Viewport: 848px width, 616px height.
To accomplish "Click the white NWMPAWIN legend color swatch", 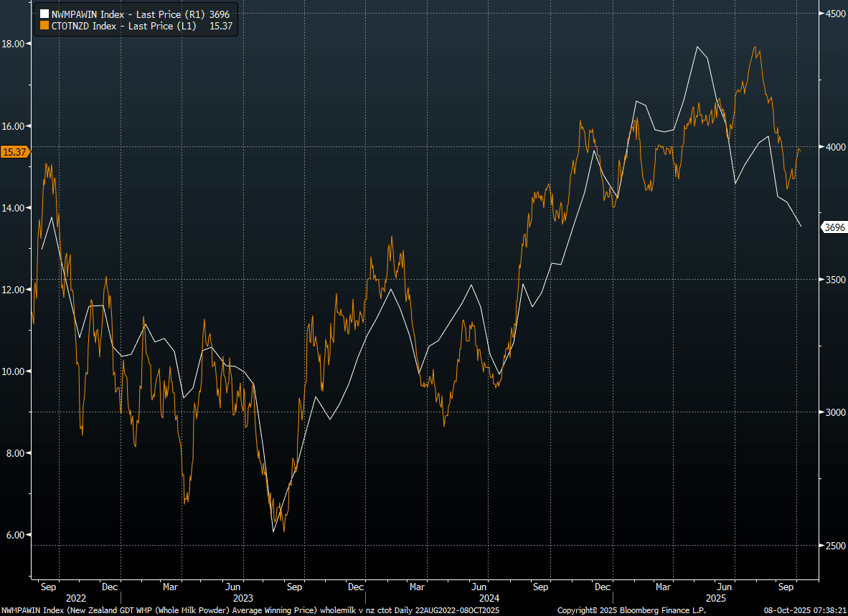I will [x=44, y=14].
